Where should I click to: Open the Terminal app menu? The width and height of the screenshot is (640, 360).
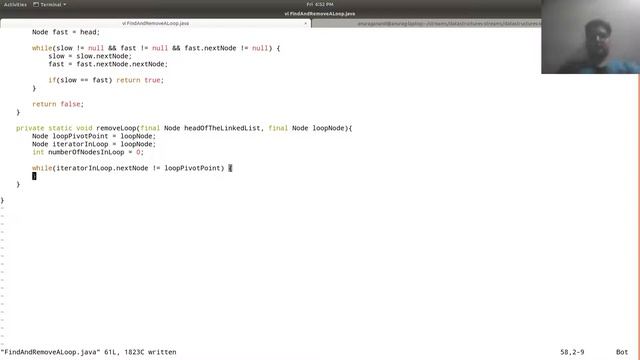click(50, 4)
